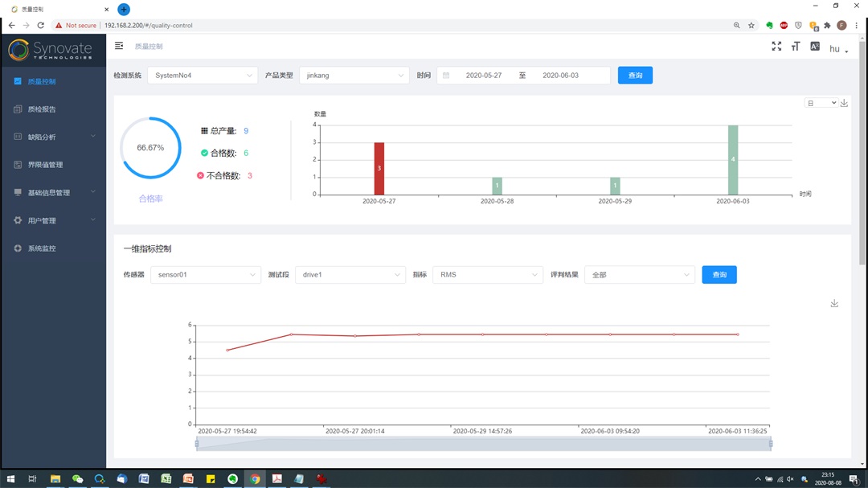The height and width of the screenshot is (488, 868).
Task: Collapse the sidebar with the hamburger icon
Action: (119, 46)
